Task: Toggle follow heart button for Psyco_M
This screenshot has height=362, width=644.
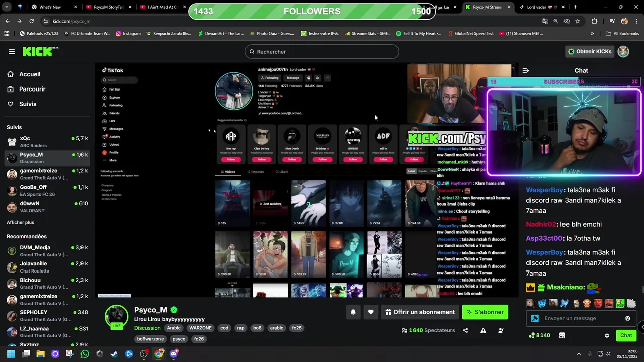Action: coord(371,312)
